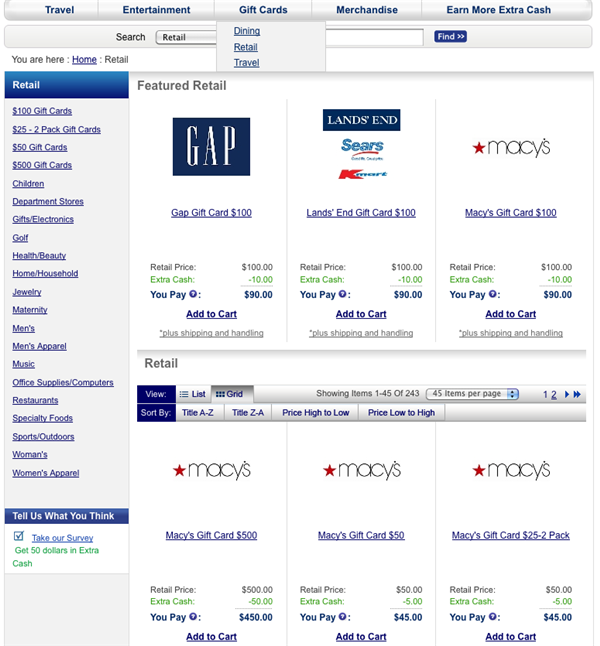Open Lands' End Gift Card $100 link

tap(361, 213)
